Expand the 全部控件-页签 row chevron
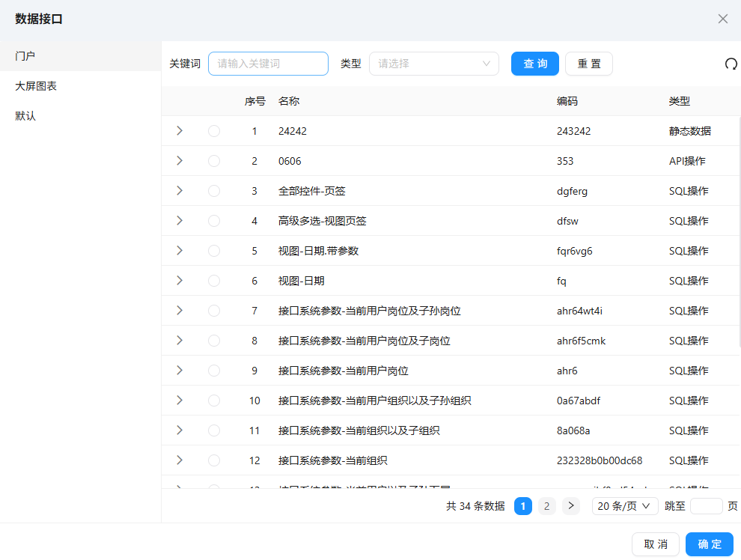 (x=179, y=191)
